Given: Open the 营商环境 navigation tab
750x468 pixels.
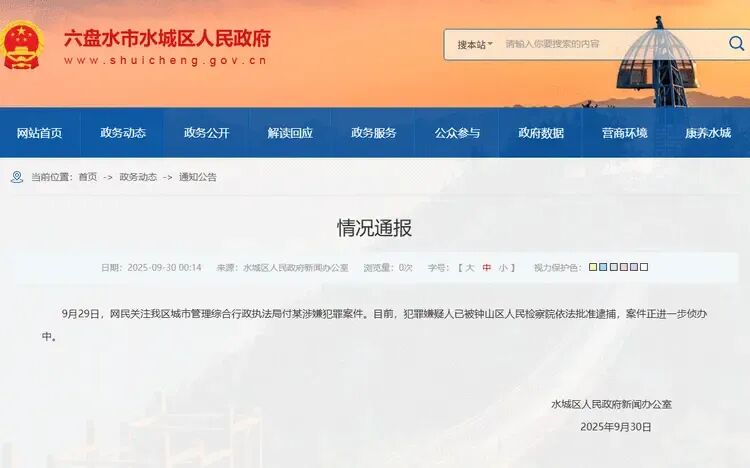Looking at the screenshot, I should [625, 133].
